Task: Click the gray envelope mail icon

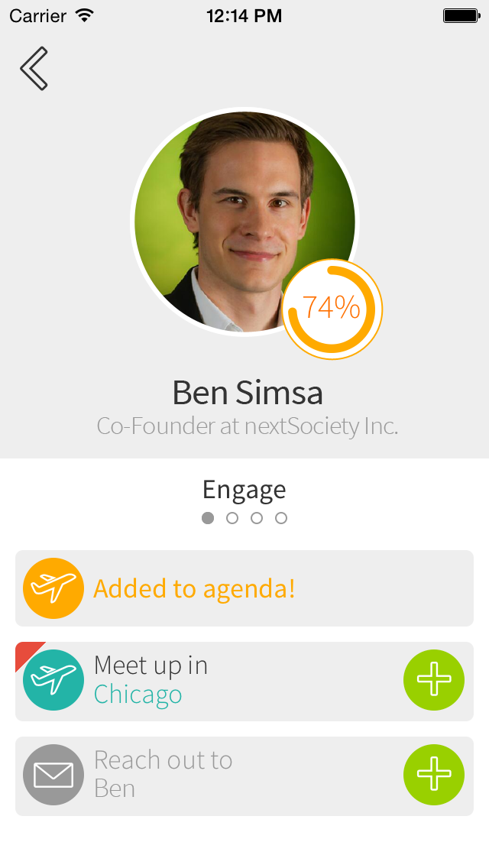Action: (53, 775)
